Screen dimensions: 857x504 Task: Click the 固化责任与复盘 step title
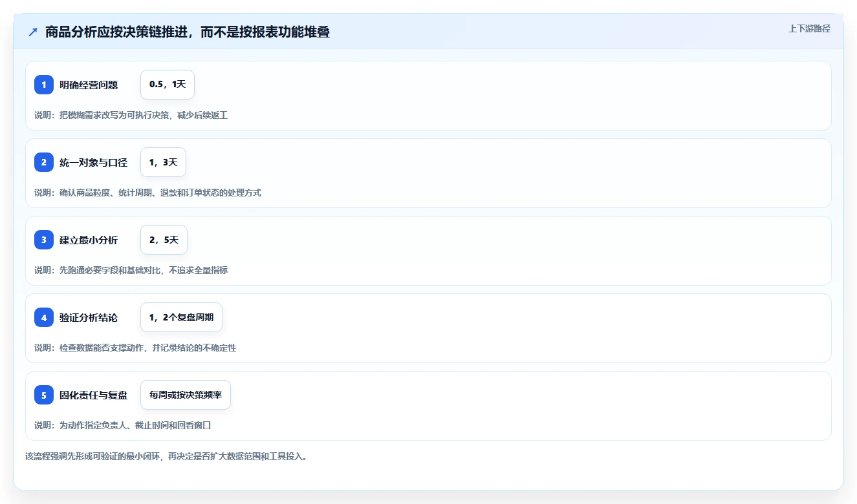tap(94, 395)
